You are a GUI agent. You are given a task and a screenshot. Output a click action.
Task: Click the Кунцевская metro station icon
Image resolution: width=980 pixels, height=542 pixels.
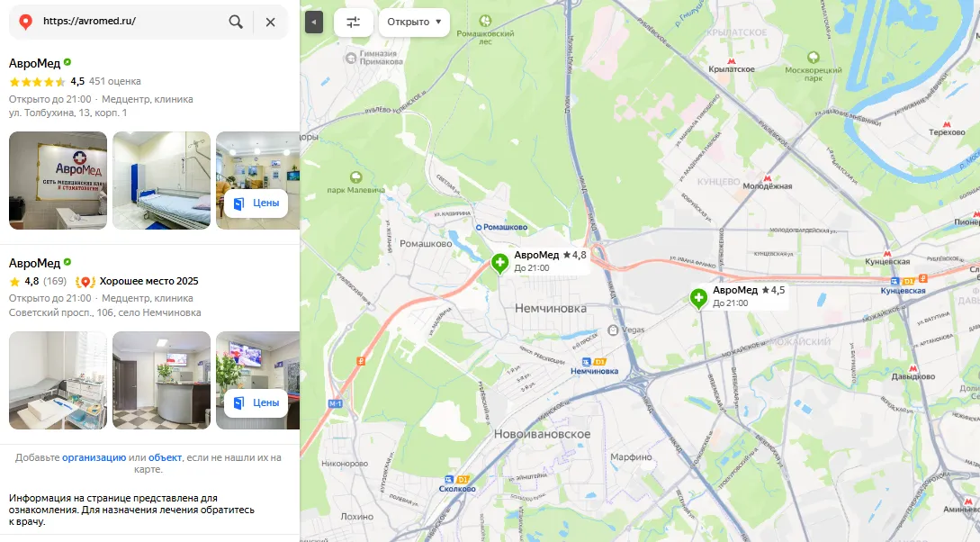(x=887, y=254)
